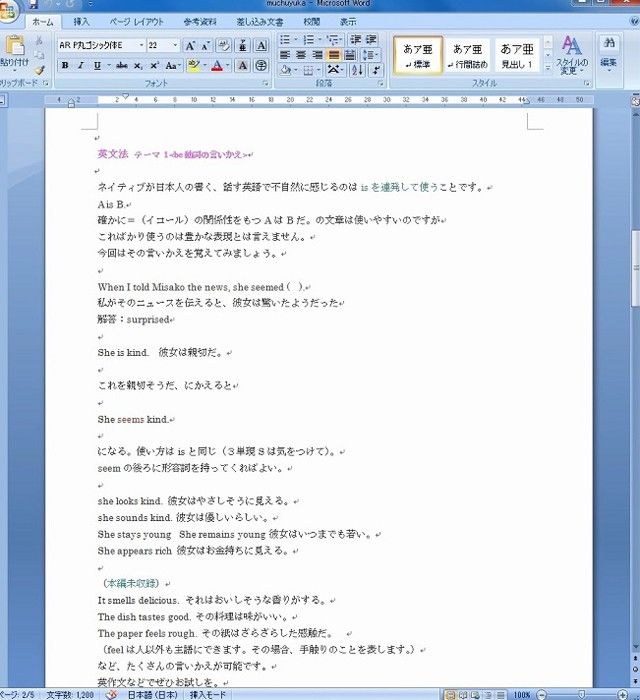Toggle Italic formatting
This screenshot has height=700, width=640.
click(81, 66)
